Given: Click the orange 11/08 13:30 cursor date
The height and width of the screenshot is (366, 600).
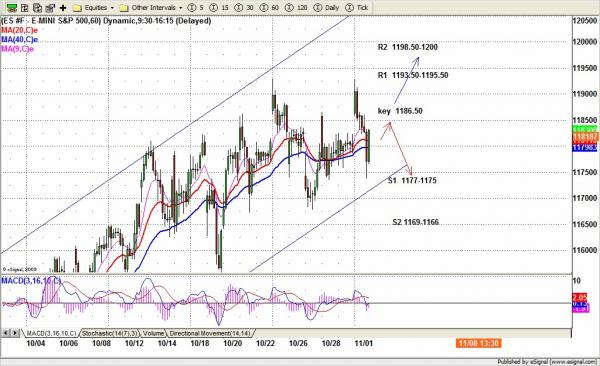Looking at the screenshot, I should tap(479, 343).
